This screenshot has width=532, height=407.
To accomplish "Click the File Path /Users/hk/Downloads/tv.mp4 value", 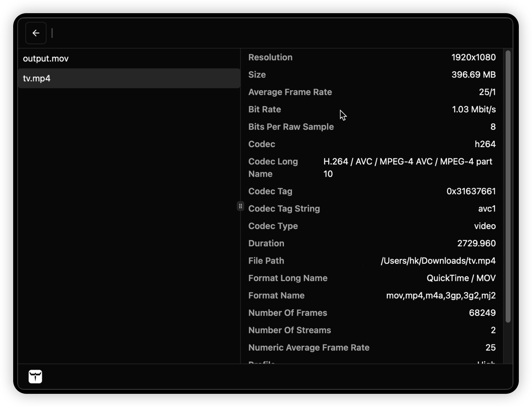I will coord(438,261).
